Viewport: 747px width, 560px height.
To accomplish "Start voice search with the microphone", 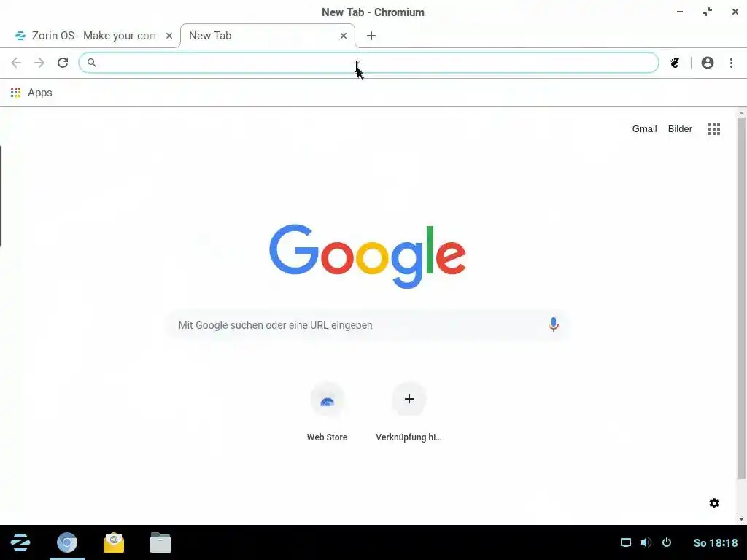I will tap(553, 324).
